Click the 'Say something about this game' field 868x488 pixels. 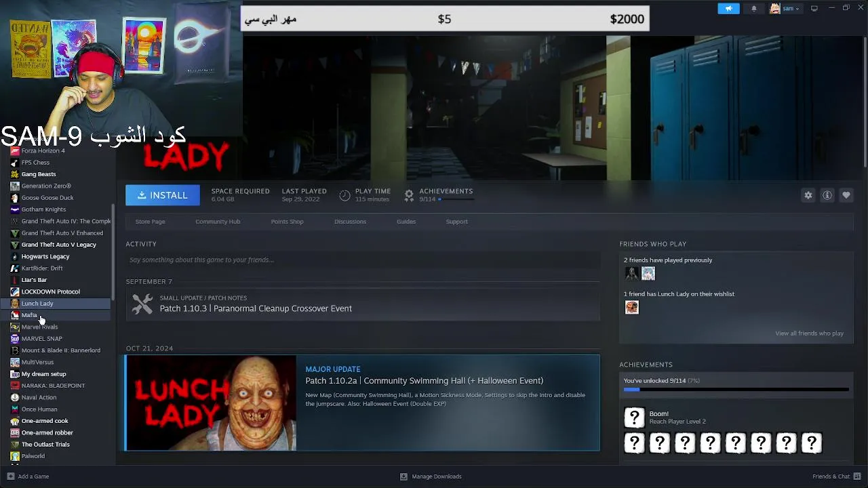363,260
